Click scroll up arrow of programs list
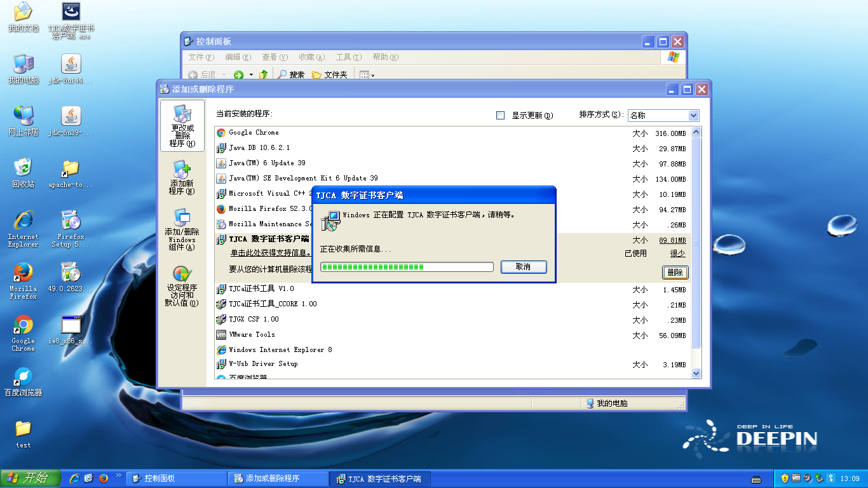 coord(695,132)
